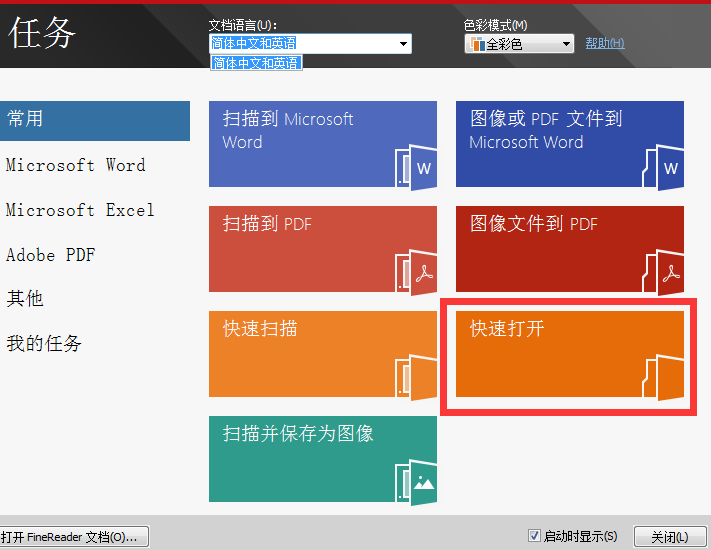Click the 文档语言 input field text
Viewport: 711px width, 550px height.
pos(254,44)
